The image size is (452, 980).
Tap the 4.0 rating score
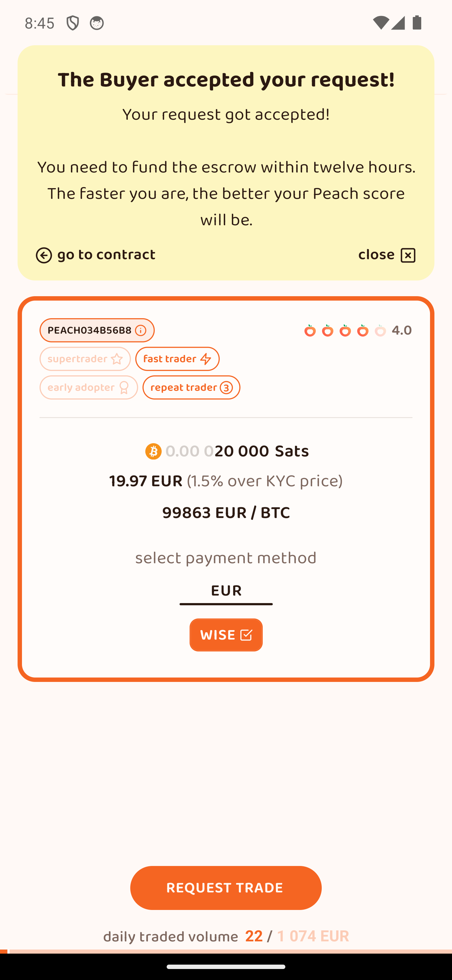tap(401, 331)
